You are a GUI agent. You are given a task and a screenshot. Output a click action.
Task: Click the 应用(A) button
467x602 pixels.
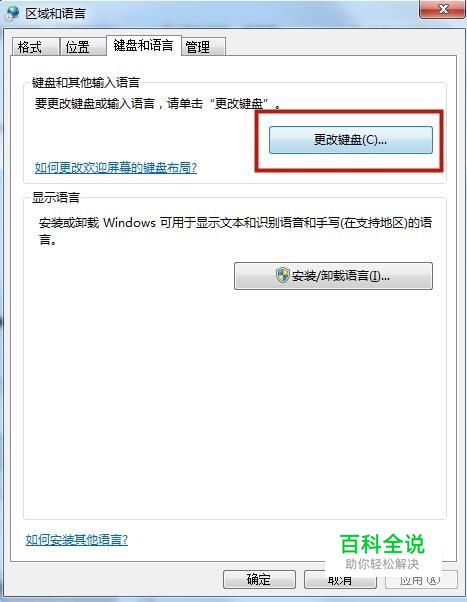pyautogui.click(x=421, y=580)
